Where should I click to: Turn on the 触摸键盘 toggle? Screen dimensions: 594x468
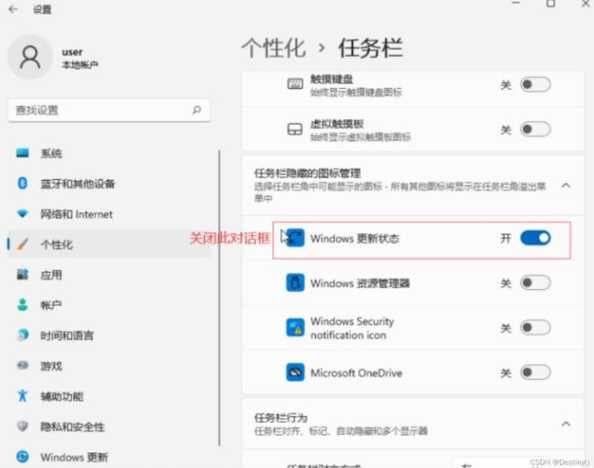click(x=535, y=85)
